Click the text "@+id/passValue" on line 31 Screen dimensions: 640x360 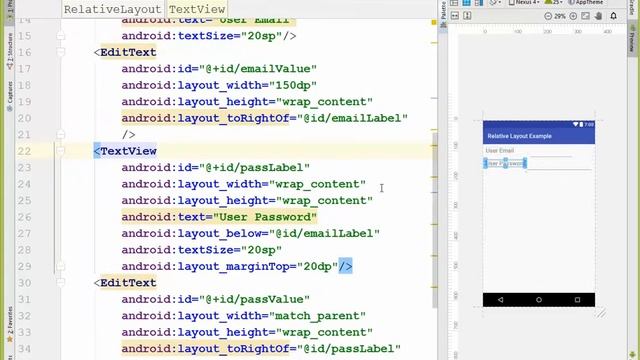pyautogui.click(x=255, y=299)
